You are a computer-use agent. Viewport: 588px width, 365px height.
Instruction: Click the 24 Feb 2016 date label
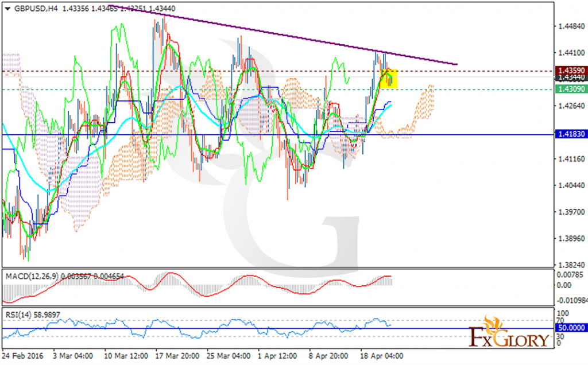(22, 356)
